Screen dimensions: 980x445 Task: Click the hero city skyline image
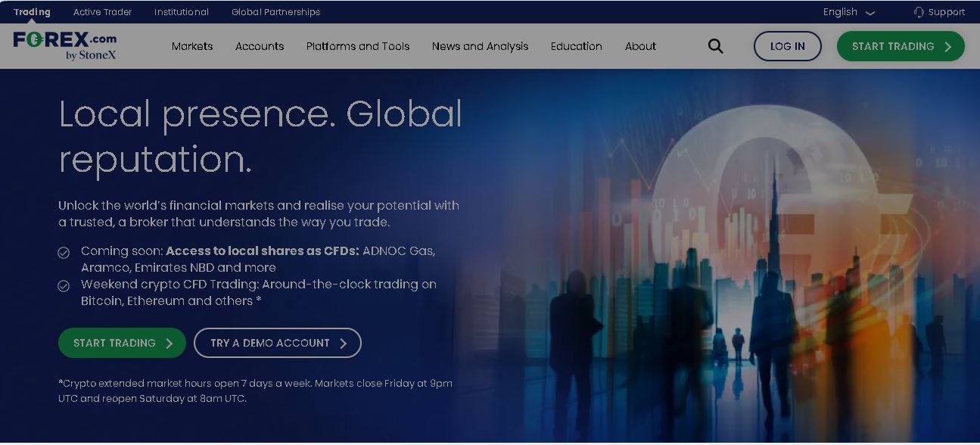719,256
